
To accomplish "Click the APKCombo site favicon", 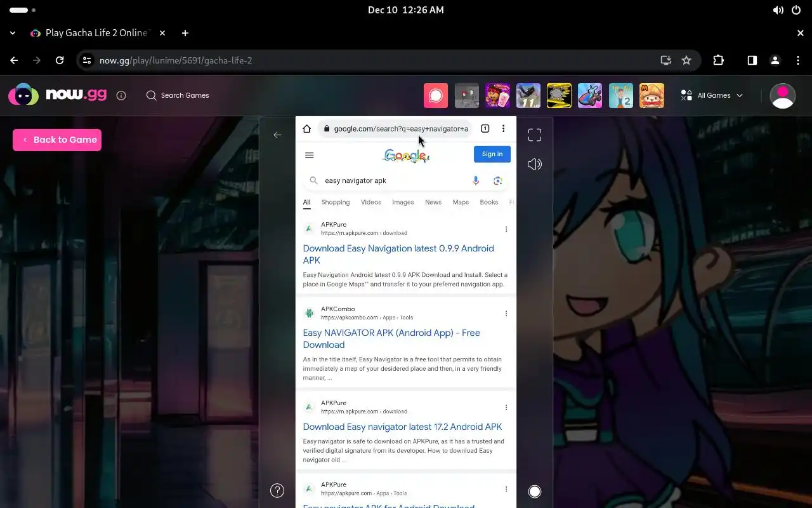I will pyautogui.click(x=309, y=313).
